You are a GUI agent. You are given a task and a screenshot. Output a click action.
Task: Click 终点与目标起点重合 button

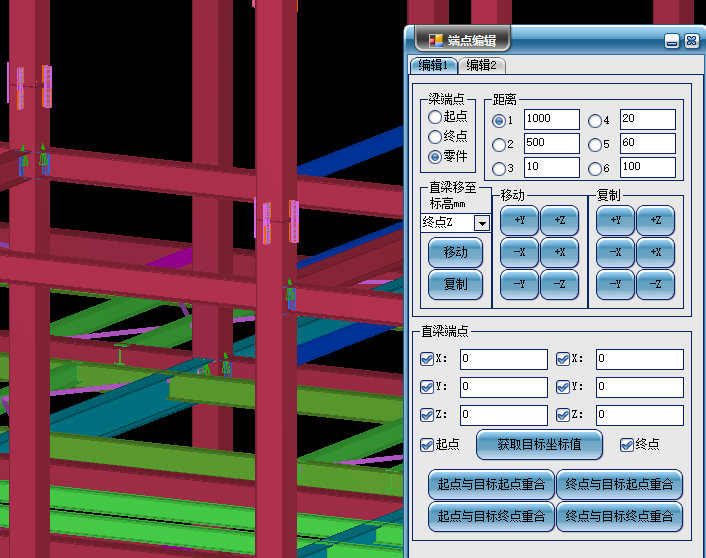[620, 485]
